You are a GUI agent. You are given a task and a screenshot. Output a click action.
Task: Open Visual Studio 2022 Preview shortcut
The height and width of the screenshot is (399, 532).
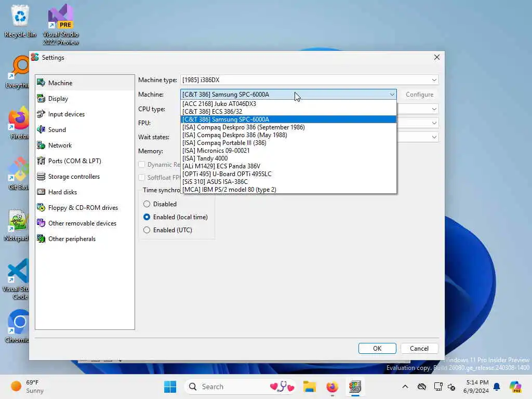(61, 24)
